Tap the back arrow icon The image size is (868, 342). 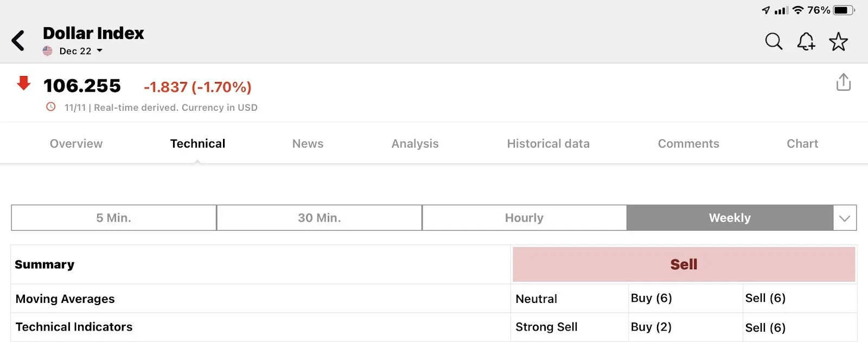click(x=18, y=41)
